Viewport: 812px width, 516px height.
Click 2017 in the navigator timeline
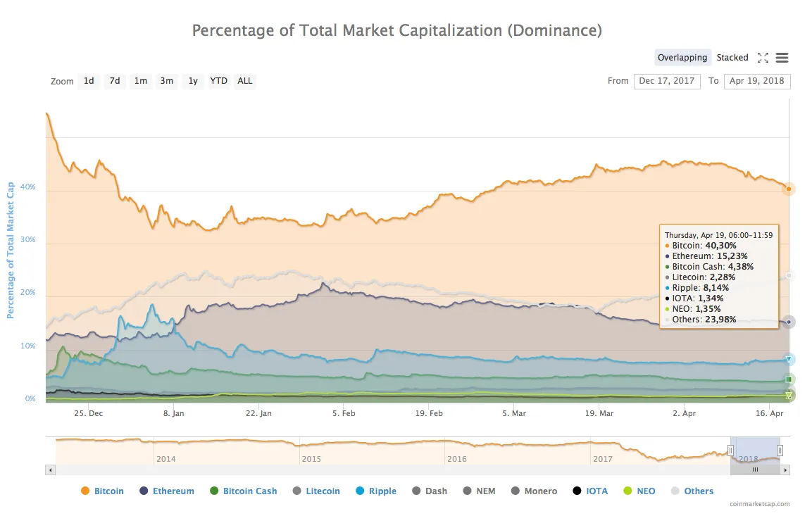point(603,458)
